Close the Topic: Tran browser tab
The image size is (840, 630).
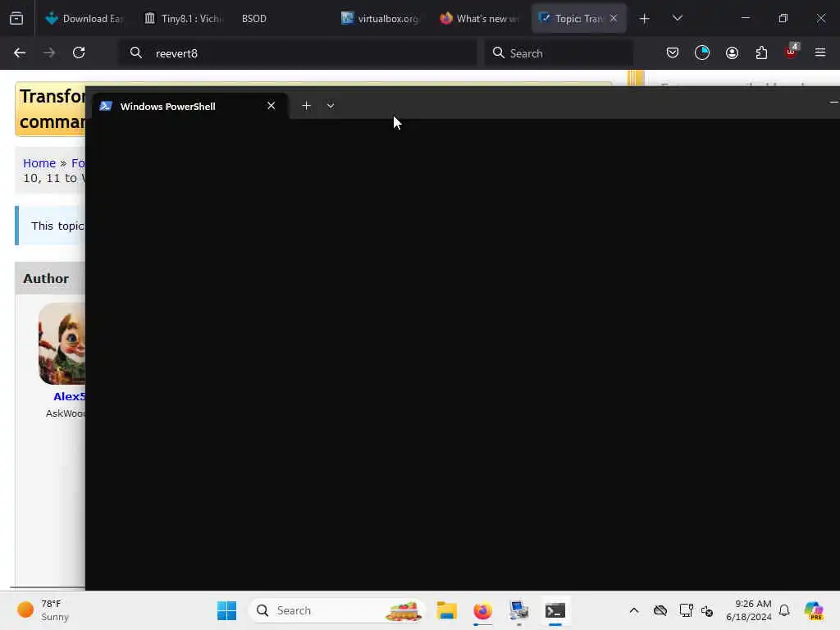coord(614,18)
